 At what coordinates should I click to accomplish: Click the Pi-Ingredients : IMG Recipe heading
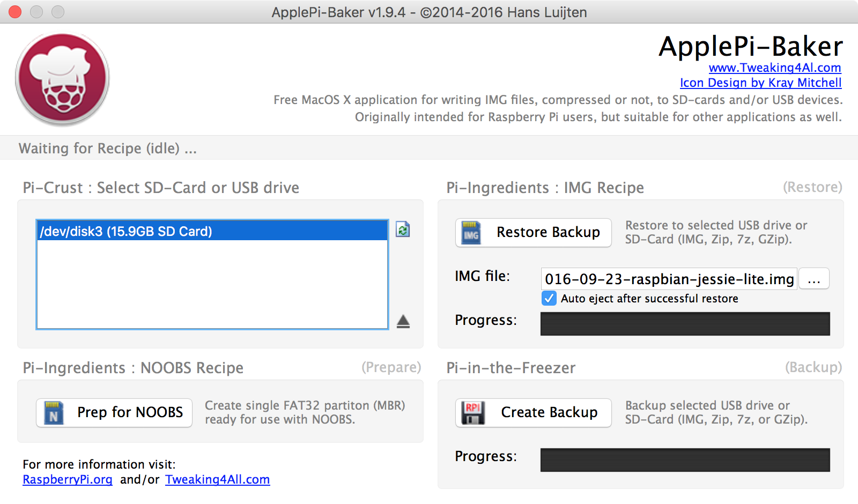pyautogui.click(x=545, y=188)
